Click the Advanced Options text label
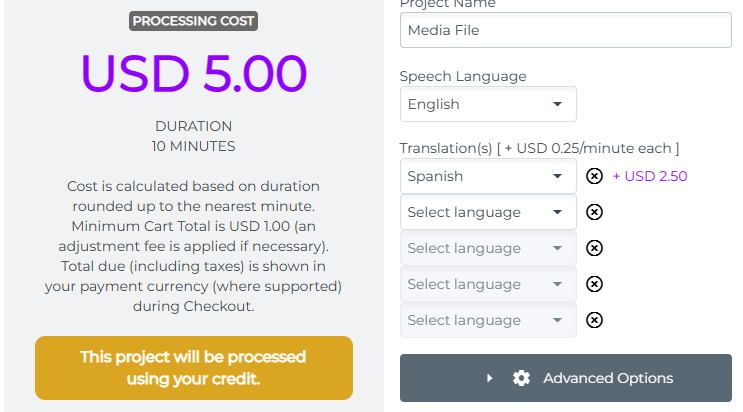Screen dimensions: 743x412 (x=608, y=378)
